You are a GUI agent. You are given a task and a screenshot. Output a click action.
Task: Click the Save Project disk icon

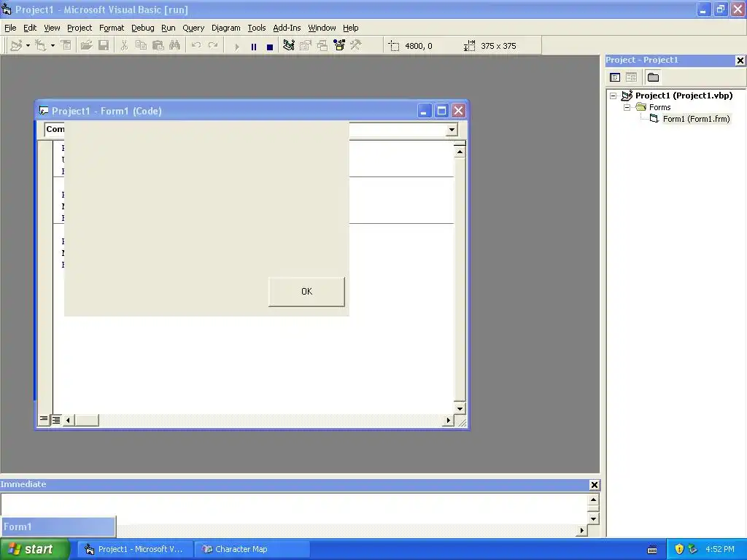point(104,46)
